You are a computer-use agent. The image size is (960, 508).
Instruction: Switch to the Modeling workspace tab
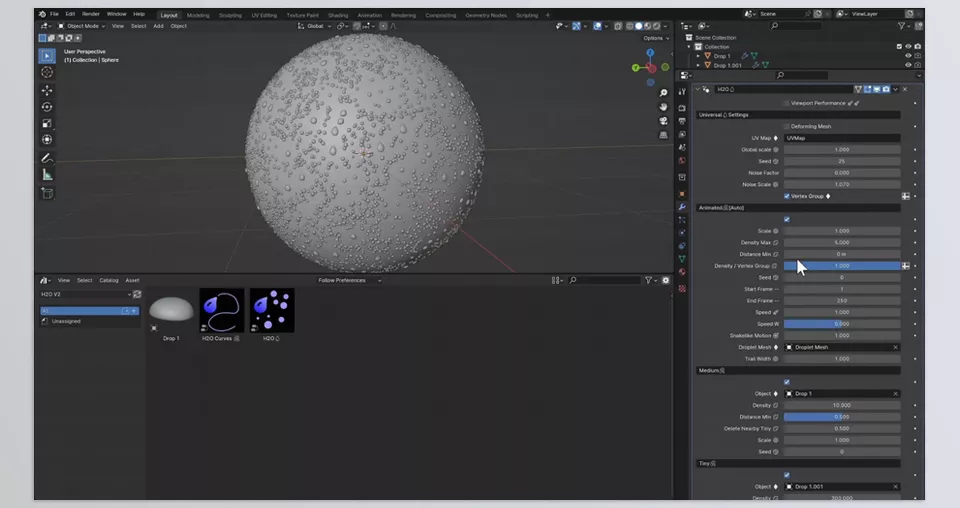click(198, 15)
